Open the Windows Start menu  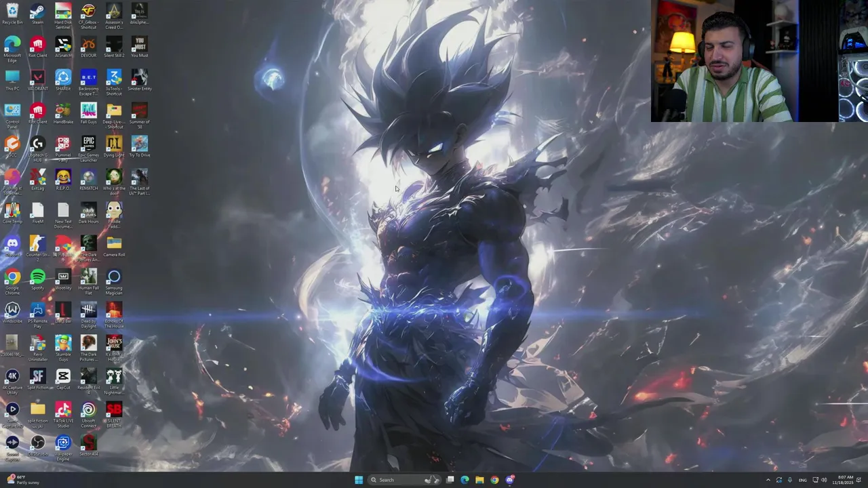click(359, 480)
